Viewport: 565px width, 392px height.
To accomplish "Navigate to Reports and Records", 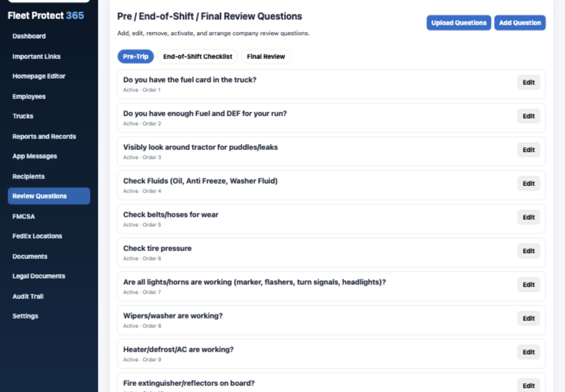I will (x=44, y=136).
